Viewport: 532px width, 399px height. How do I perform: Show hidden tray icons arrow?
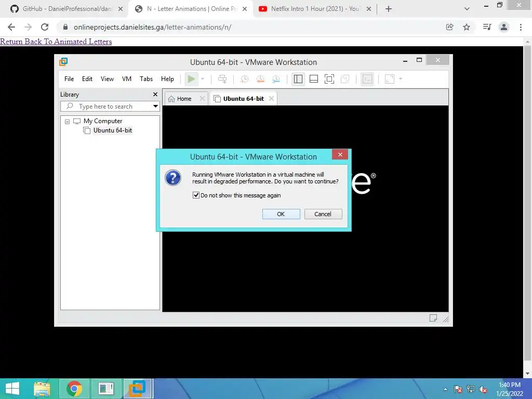click(x=445, y=389)
